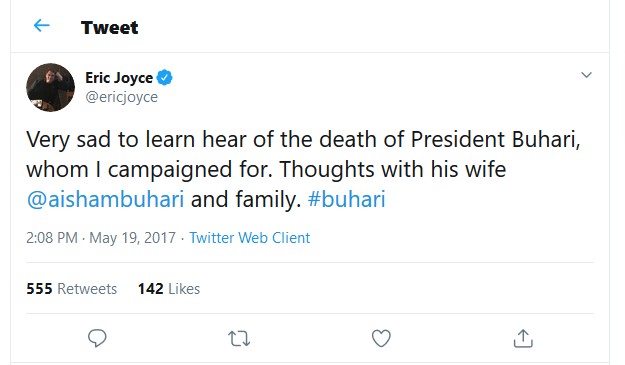Expand the tweet options chevron menu
Viewport: 625px width, 365px height.
point(586,75)
